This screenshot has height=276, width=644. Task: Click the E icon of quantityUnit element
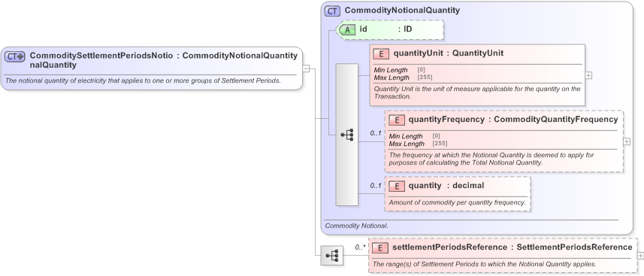[x=381, y=53]
